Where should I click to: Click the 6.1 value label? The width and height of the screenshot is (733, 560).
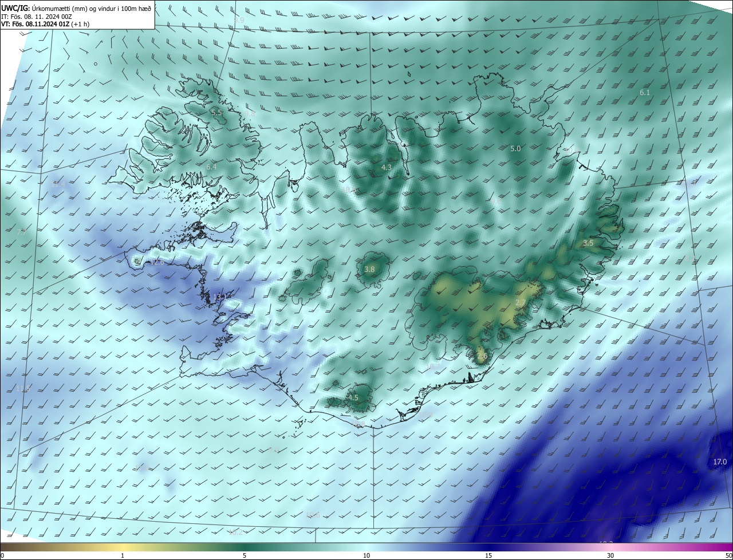point(645,92)
